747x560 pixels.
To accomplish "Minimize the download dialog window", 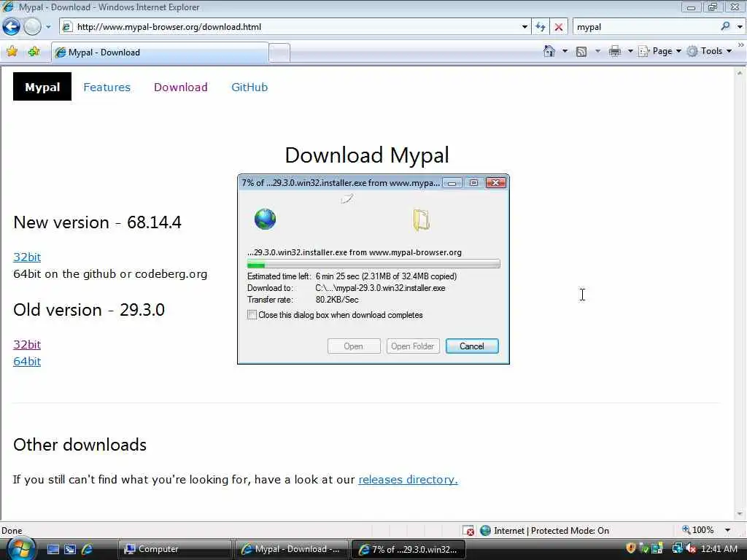I will pyautogui.click(x=452, y=183).
